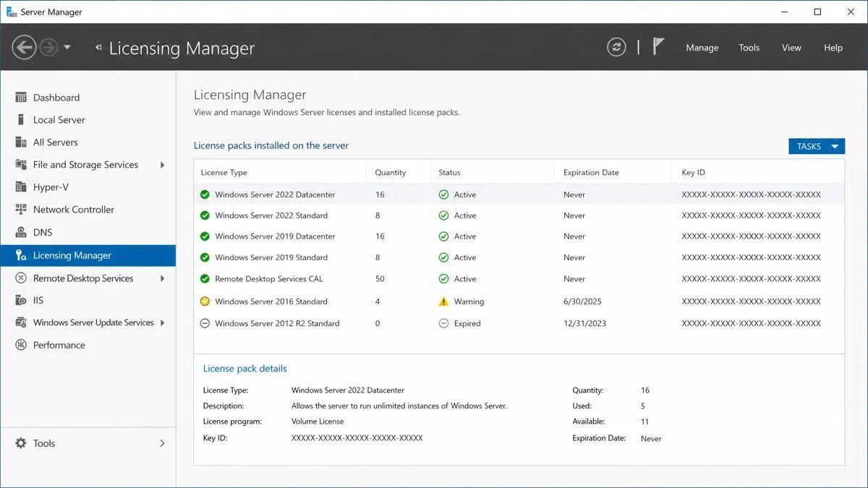Viewport: 868px width, 488px height.
Task: Click the Network Controller icon
Action: 21,210
